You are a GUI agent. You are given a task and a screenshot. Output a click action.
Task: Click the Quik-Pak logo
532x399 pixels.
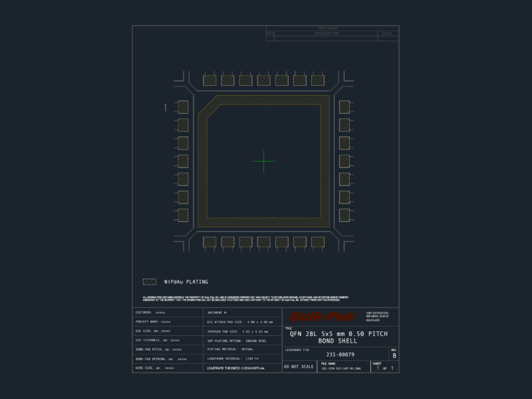[323, 317]
